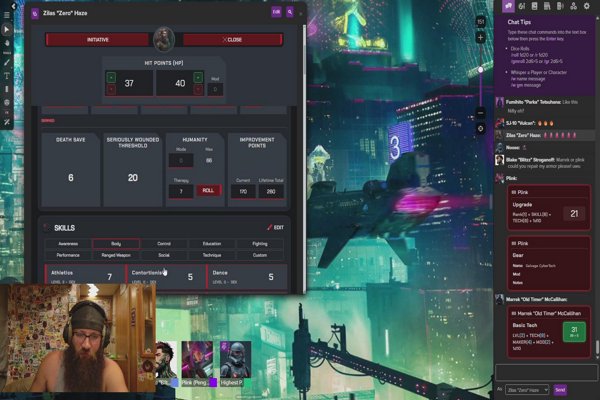This screenshot has width=600, height=400.
Task: Adjust the map zoom slider handle
Action: pos(481,70)
